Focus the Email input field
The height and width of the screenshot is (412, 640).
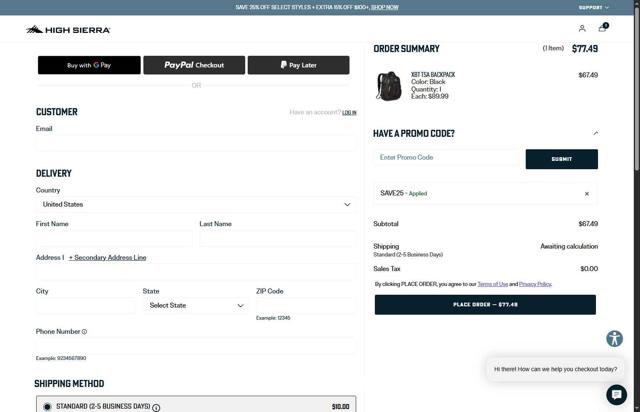[196, 143]
